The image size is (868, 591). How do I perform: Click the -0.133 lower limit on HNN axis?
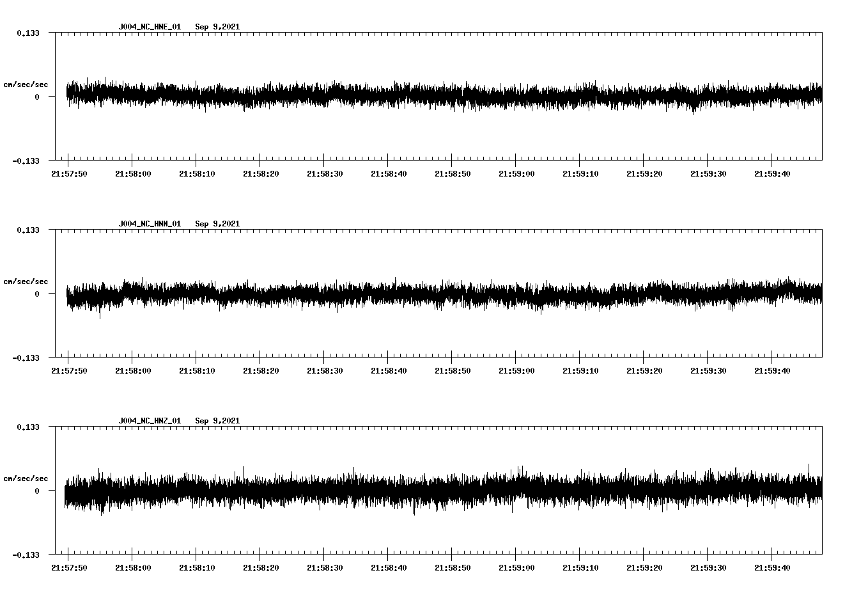pyautogui.click(x=26, y=358)
